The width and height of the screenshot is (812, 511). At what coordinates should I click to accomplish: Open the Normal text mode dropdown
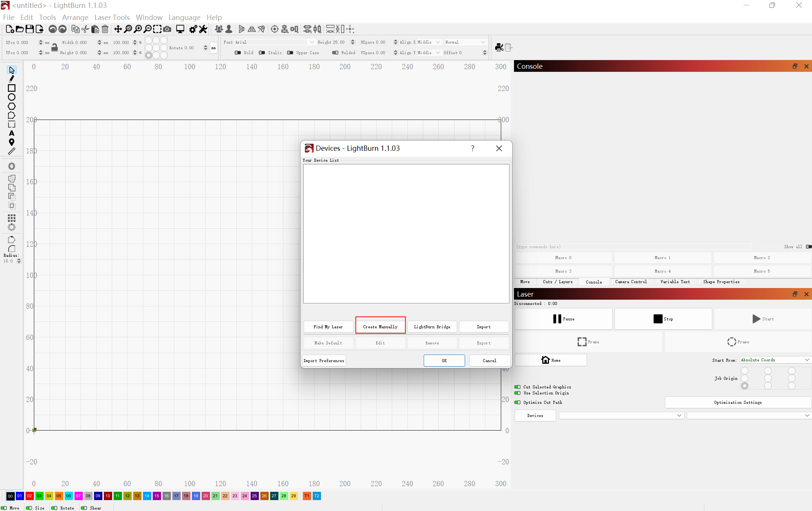click(465, 42)
